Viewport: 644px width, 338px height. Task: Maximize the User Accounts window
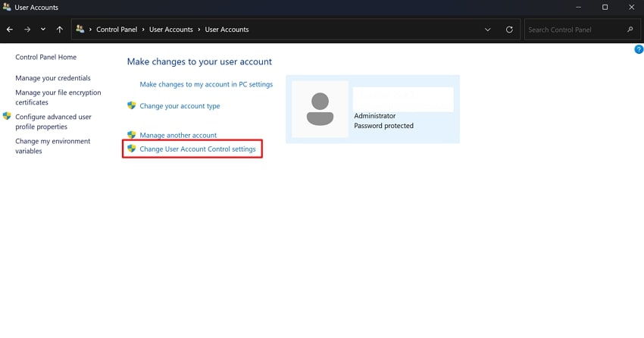605,7
